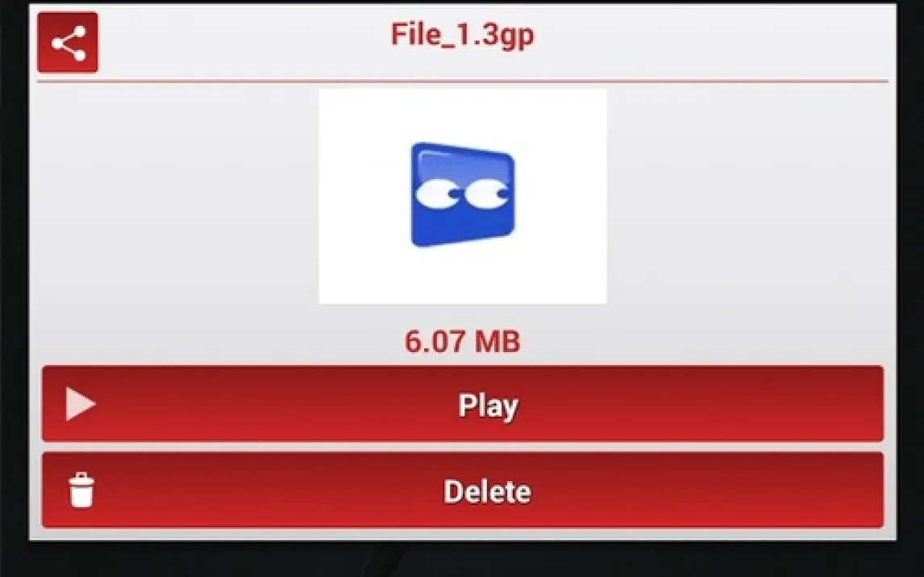This screenshot has width=924, height=577.
Task: Click the blue eyes logo in thumbnail
Action: coord(463,194)
